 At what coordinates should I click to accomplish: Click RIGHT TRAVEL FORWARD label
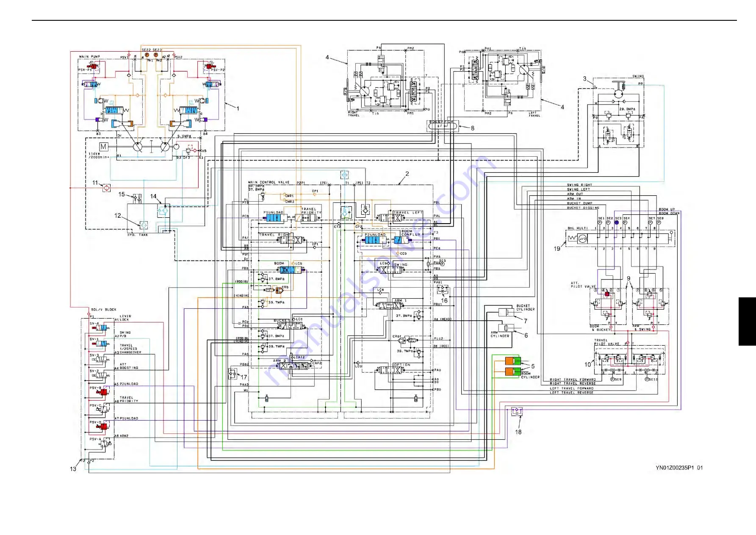pos(573,380)
